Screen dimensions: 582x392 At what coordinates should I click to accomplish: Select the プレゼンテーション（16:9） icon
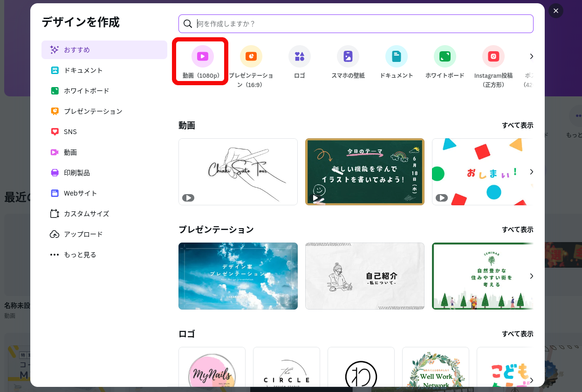tap(251, 57)
